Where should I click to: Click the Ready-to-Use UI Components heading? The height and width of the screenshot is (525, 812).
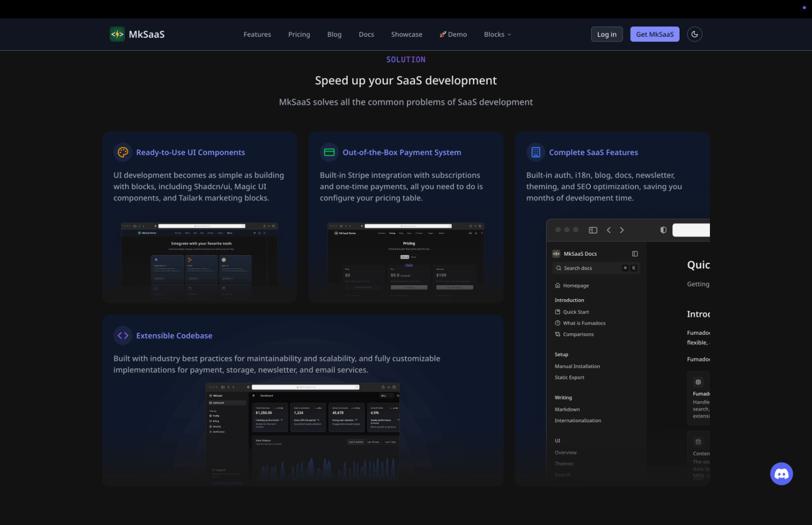point(190,152)
